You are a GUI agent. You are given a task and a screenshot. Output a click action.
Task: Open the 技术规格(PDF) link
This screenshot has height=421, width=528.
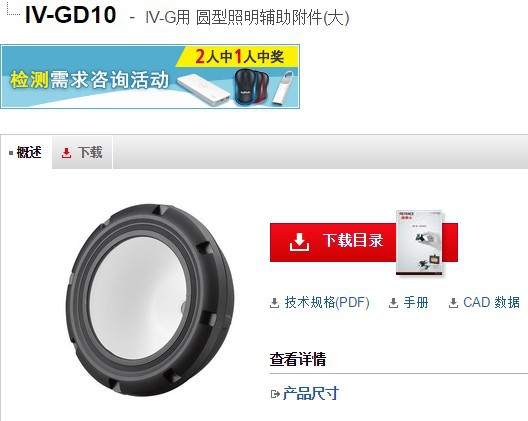(x=327, y=302)
